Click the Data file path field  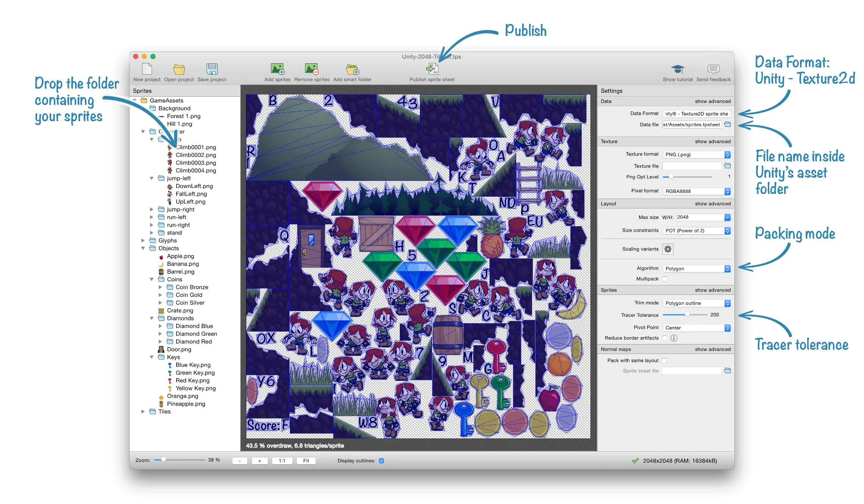click(692, 125)
